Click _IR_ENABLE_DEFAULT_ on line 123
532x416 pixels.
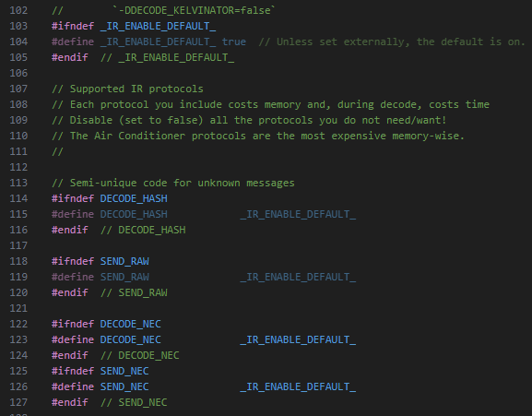(x=298, y=339)
